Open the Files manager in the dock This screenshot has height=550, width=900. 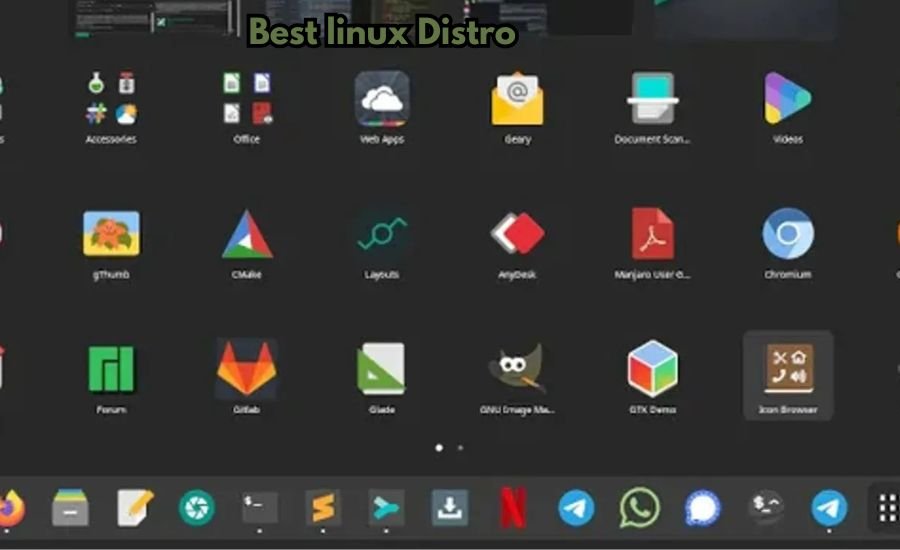[x=70, y=508]
